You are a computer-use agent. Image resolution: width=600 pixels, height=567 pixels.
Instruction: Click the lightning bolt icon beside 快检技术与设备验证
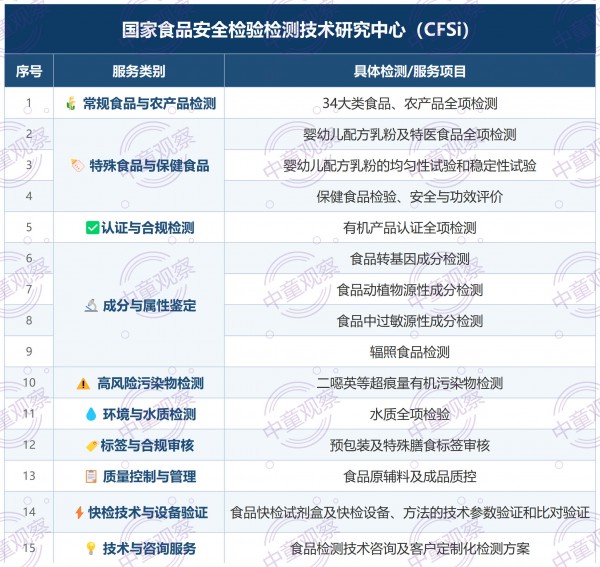tap(79, 512)
